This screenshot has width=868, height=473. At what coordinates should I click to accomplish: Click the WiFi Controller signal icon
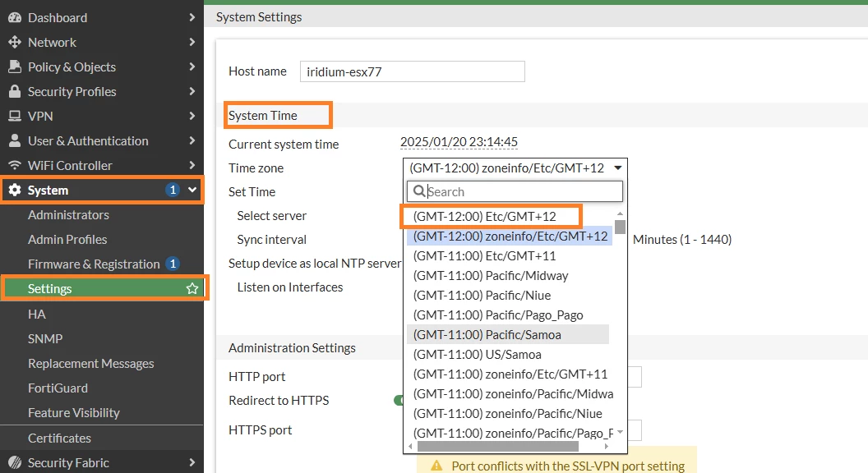click(x=15, y=165)
